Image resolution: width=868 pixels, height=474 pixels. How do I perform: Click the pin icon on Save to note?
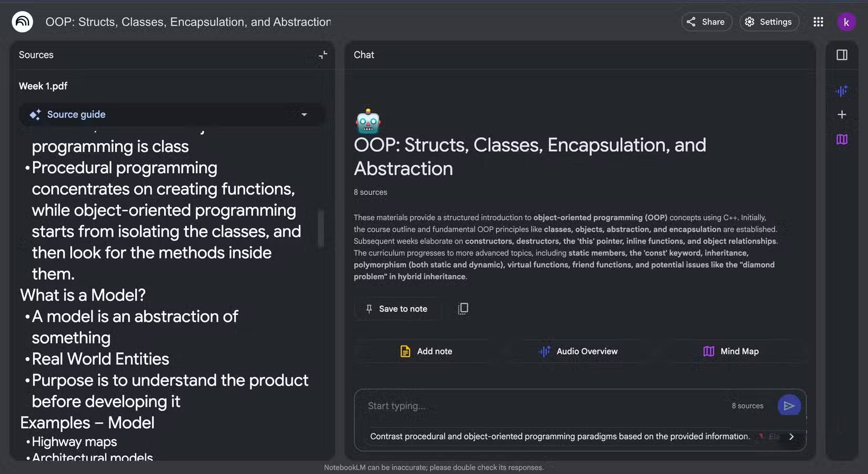click(369, 309)
